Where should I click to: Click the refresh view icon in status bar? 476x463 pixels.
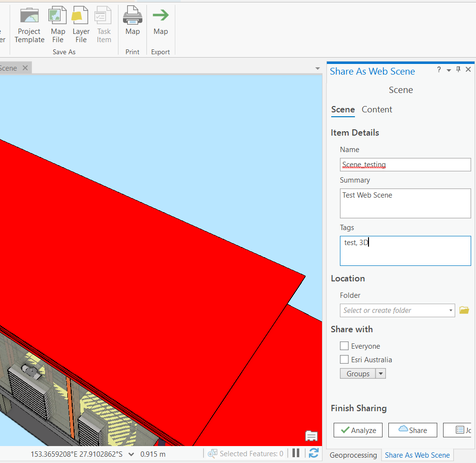[x=313, y=453]
